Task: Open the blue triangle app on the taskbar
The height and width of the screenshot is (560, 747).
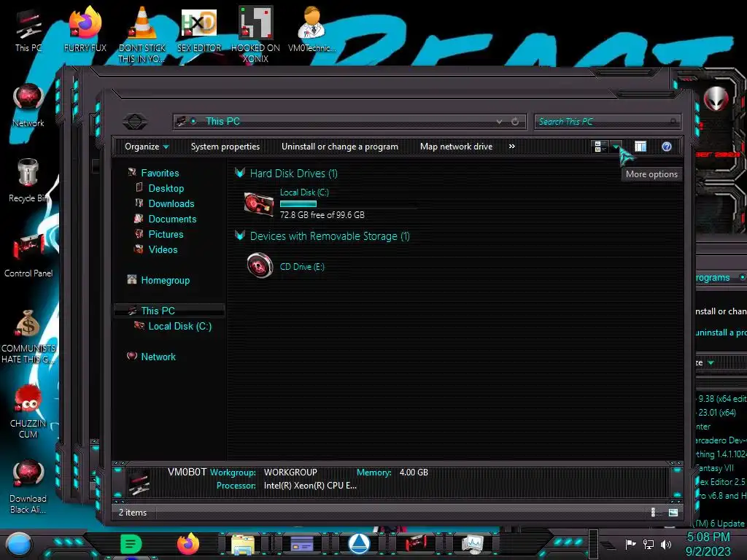Action: tap(359, 543)
